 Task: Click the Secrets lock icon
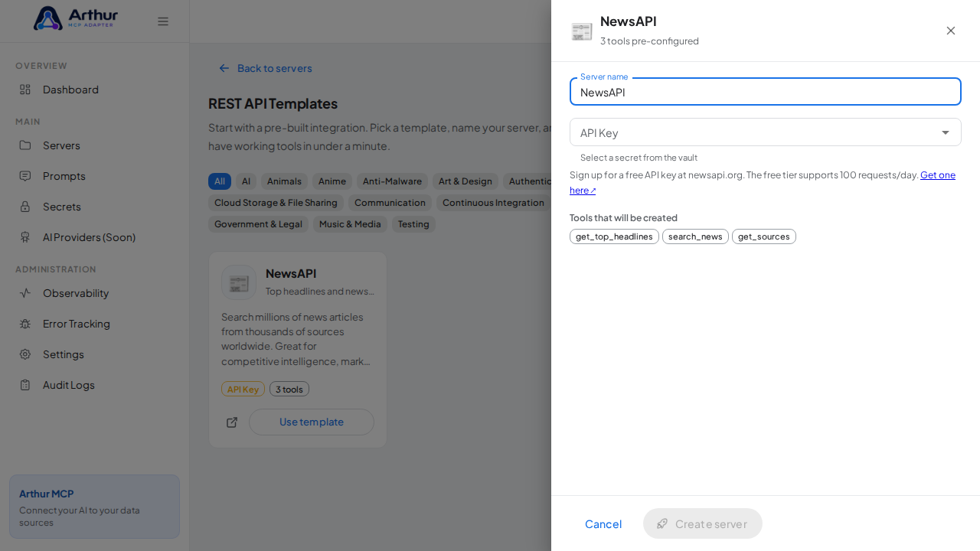(25, 207)
